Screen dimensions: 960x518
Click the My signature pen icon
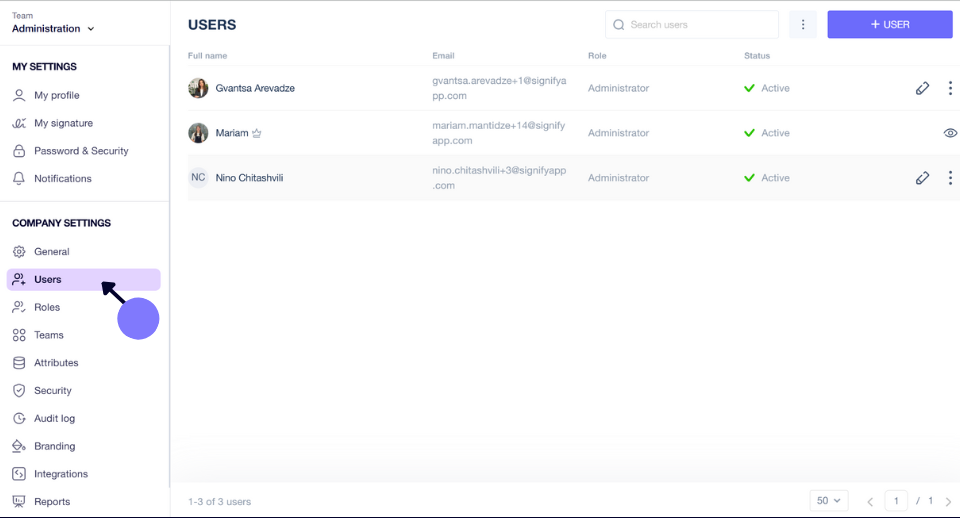(19, 123)
